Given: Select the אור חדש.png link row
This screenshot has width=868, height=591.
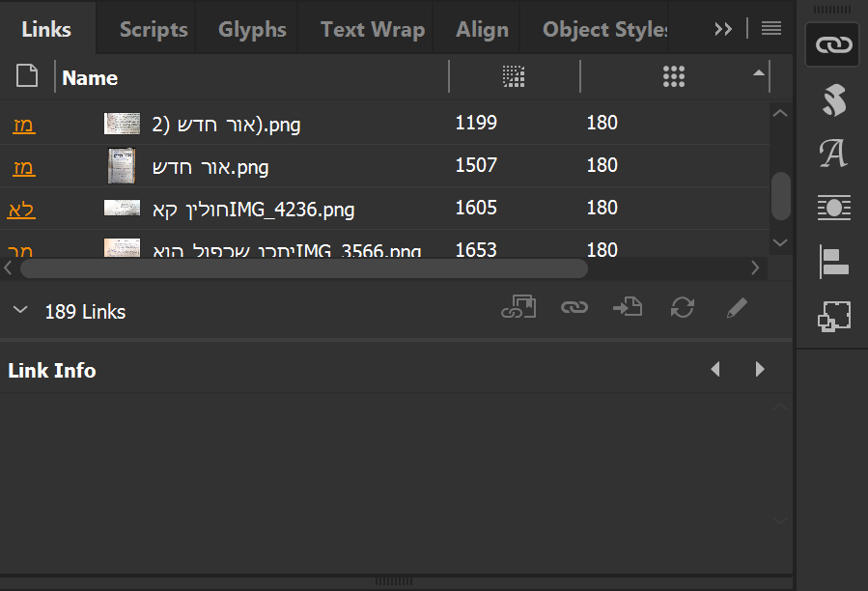Looking at the screenshot, I should pos(290,166).
